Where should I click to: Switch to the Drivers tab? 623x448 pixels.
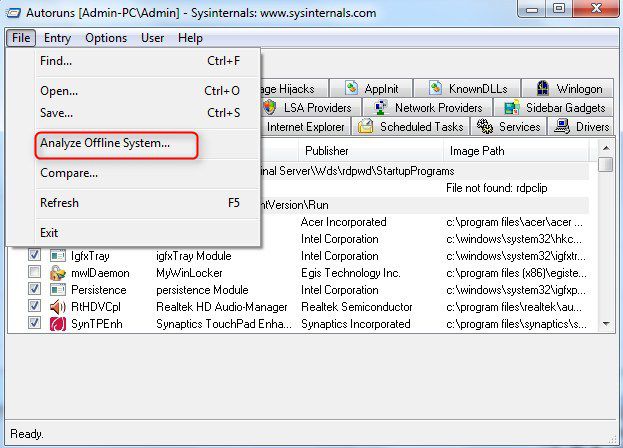point(582,126)
